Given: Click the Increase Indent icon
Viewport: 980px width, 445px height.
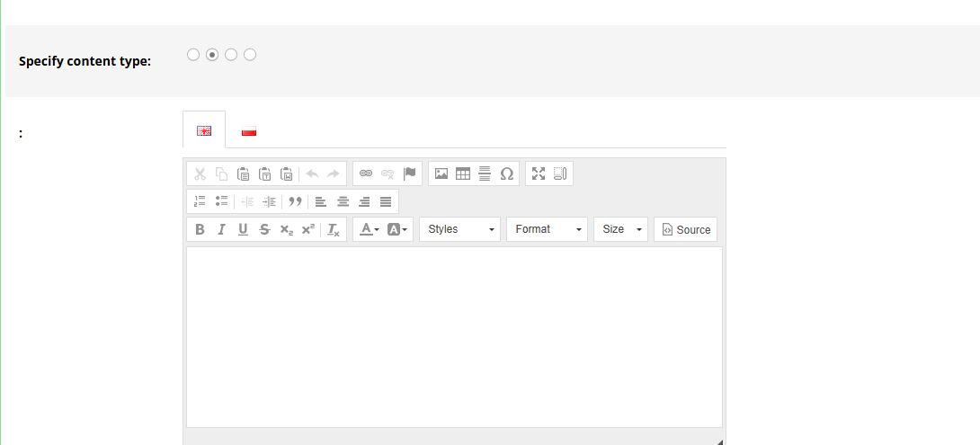Looking at the screenshot, I should coord(269,201).
